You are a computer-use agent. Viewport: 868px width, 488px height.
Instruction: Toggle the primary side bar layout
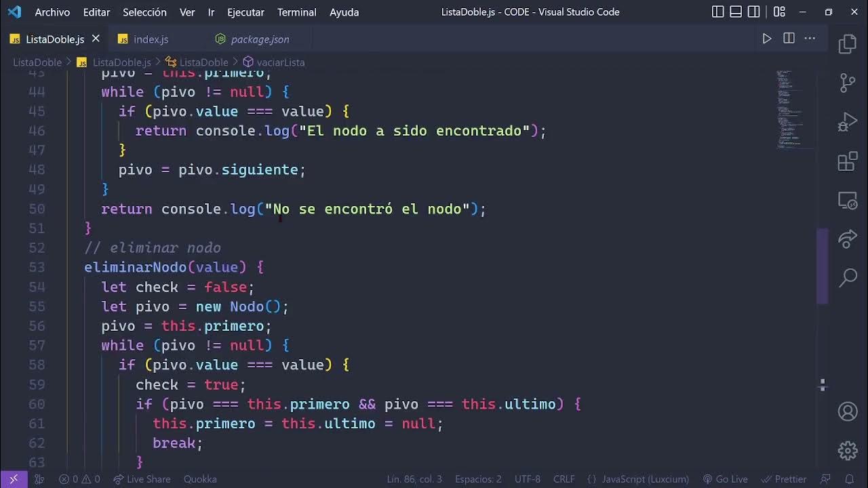pyautogui.click(x=718, y=12)
